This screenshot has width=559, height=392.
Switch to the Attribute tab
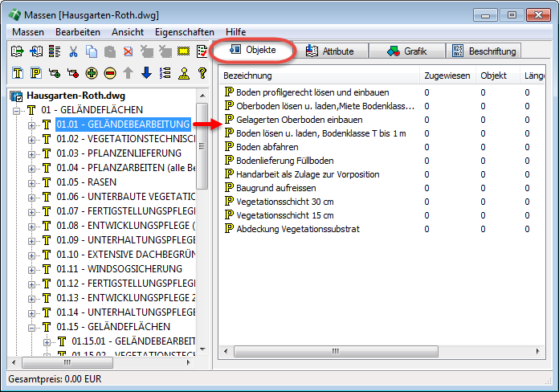click(329, 51)
